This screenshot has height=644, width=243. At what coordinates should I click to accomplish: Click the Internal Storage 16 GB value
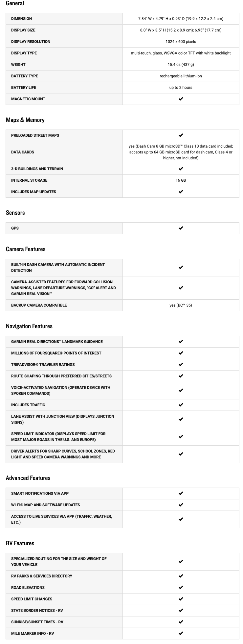click(181, 180)
